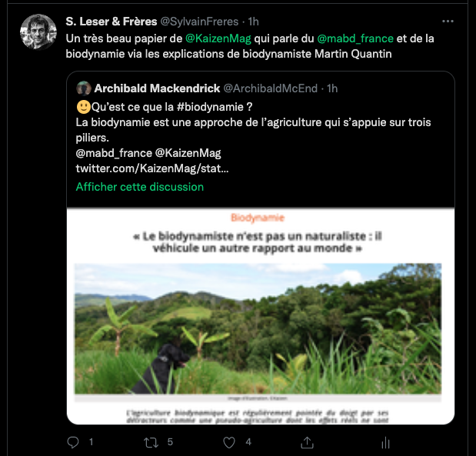The image size is (476, 456).
Task: Open the three-dot more options menu
Action: pos(448,22)
